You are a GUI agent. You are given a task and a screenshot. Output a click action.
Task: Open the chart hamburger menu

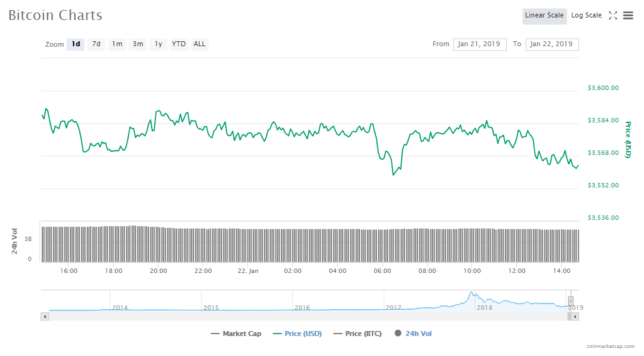(628, 16)
